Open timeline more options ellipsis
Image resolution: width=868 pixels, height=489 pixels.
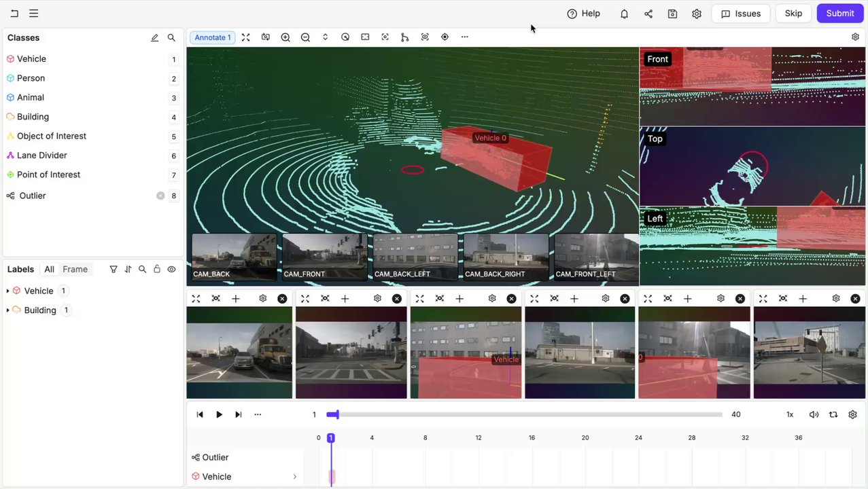[258, 414]
